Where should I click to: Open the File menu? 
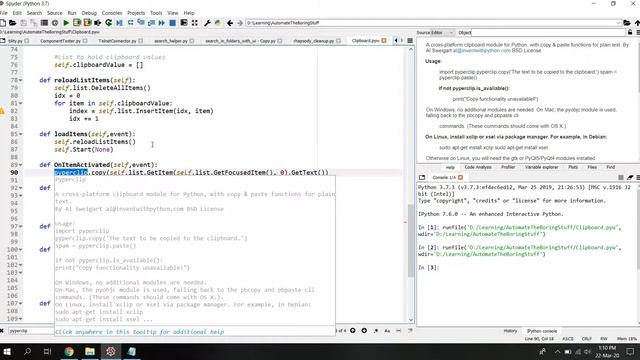tap(4, 13)
